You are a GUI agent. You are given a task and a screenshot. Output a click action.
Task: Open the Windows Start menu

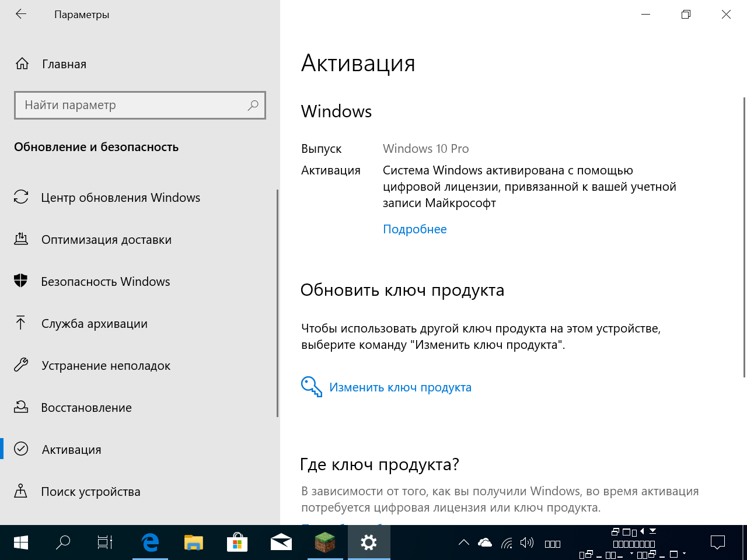click(21, 542)
